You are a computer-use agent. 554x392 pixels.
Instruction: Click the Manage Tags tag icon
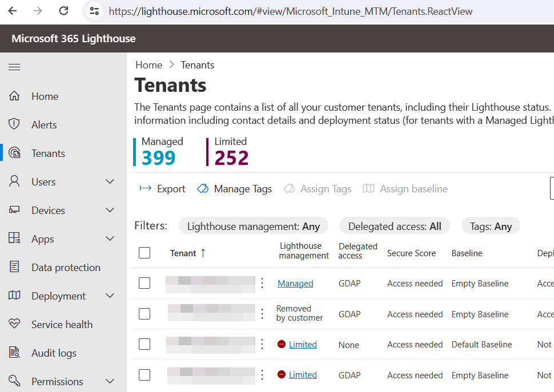[x=203, y=188]
